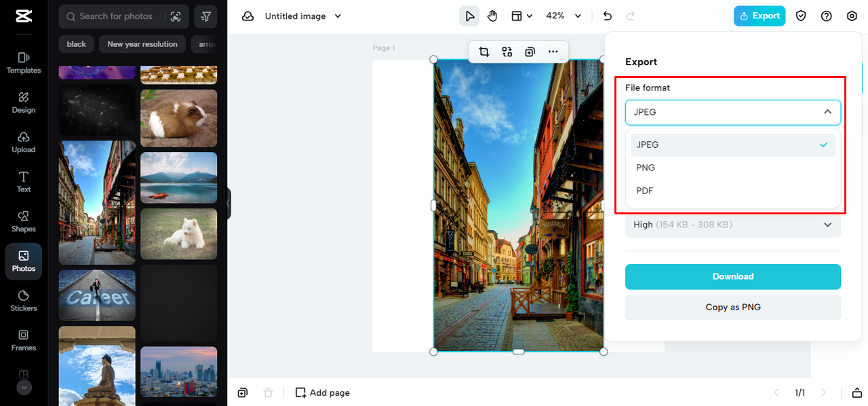Click the Download button
Viewport: 868px width, 406px height.
coord(733,276)
